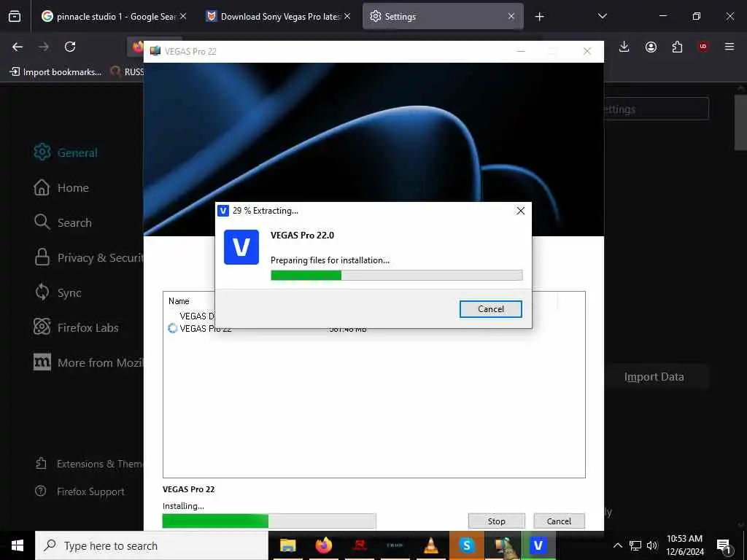Screen dimensions: 747x560
Task: Open the Firefox downloads panel
Action: tap(624, 47)
